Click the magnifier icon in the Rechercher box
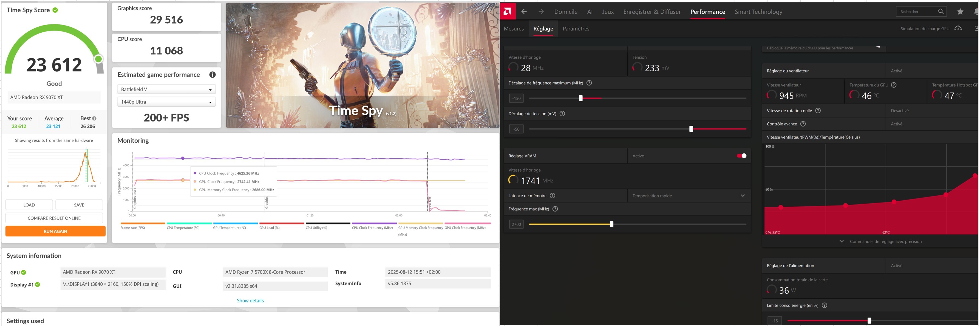Screen dimensions: 980x326 pyautogui.click(x=941, y=12)
